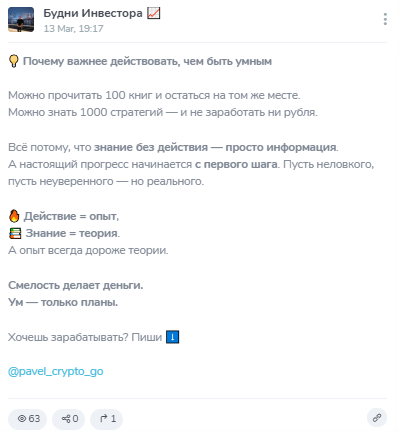This screenshot has width=400, height=435.
Task: Click the post timestamp 13 Mar, 19:17
Action: (x=73, y=29)
